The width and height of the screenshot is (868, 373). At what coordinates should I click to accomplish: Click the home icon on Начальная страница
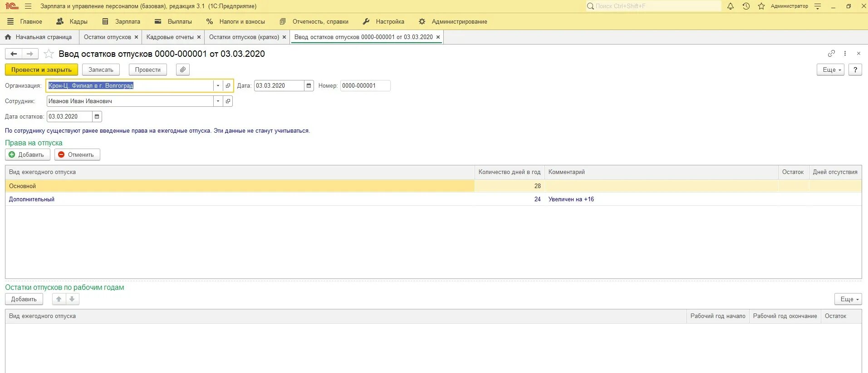(8, 37)
